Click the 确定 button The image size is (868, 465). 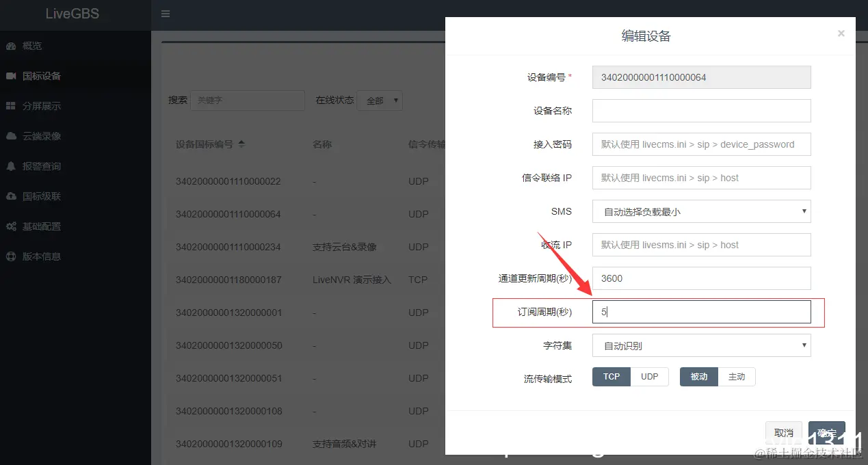coord(827,433)
